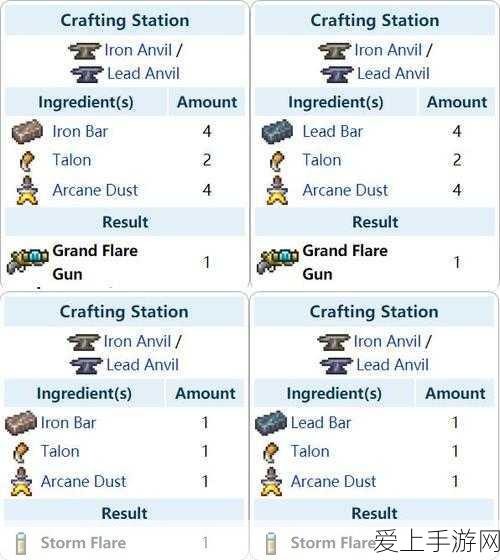Click the Iron Anvil icon in bottom-left recipe

click(x=84, y=342)
